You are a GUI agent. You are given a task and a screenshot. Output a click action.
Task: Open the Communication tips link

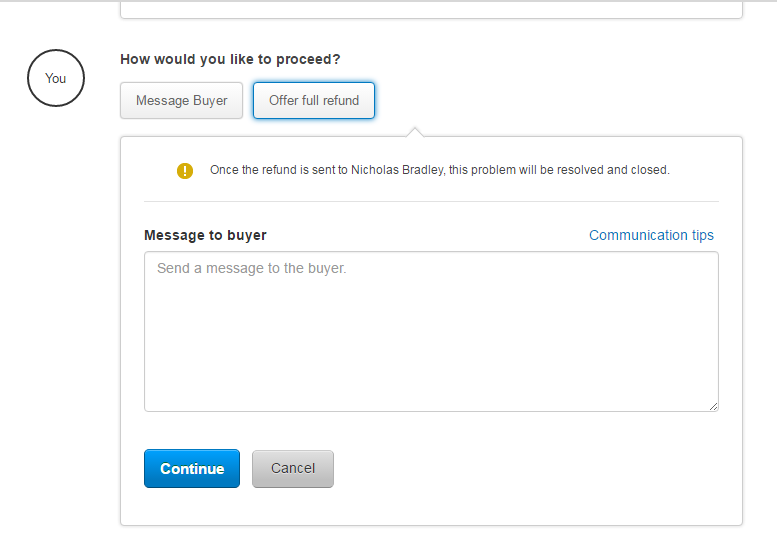click(651, 235)
